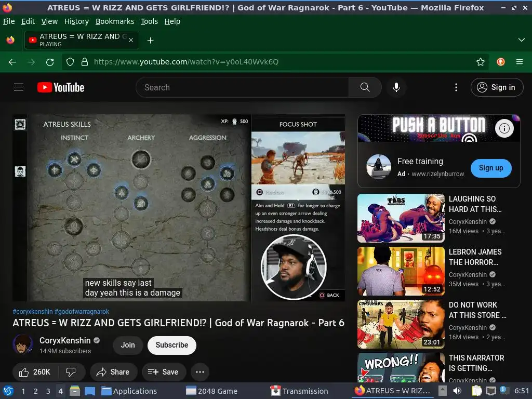
Task: Open LAUGHING SO HARD AT THIS title
Action: point(475,204)
